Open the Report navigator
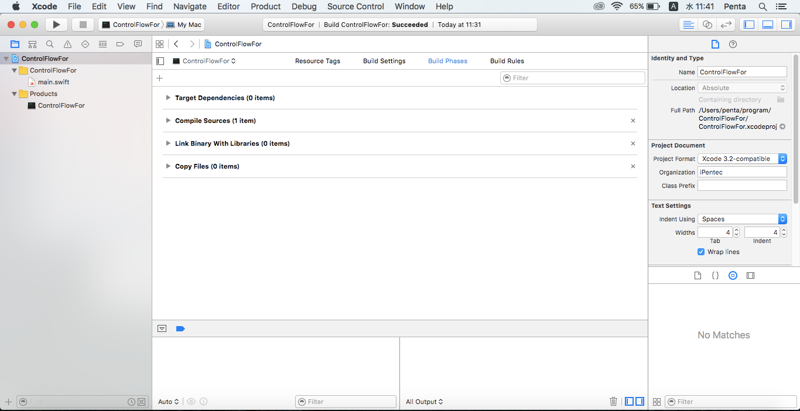Image resolution: width=800 pixels, height=411 pixels. pyautogui.click(x=138, y=44)
